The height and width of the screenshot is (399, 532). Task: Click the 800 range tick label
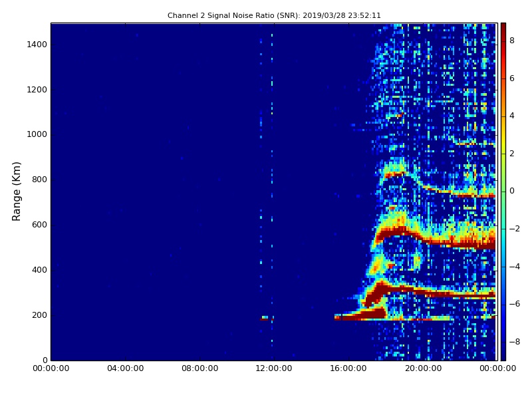[39, 180]
